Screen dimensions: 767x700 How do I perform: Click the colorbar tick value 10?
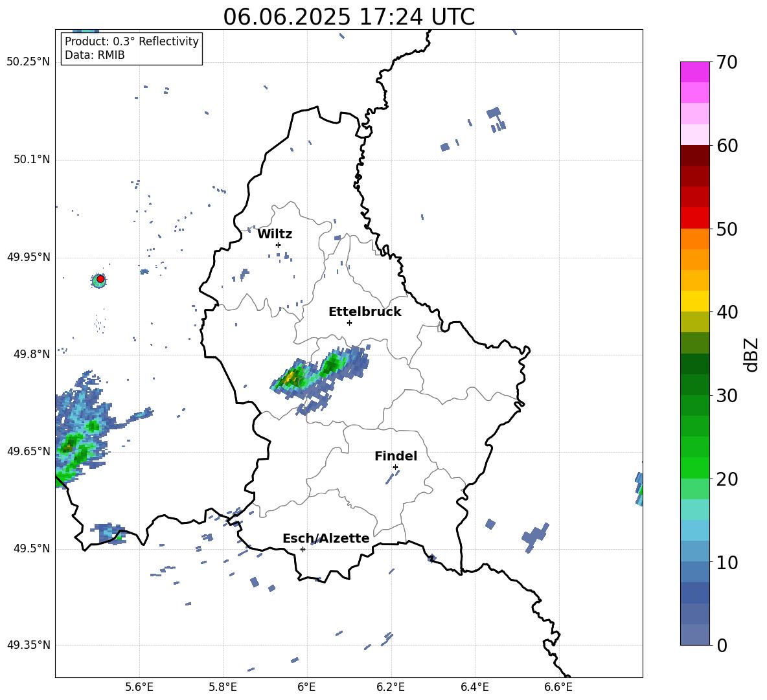pos(727,562)
